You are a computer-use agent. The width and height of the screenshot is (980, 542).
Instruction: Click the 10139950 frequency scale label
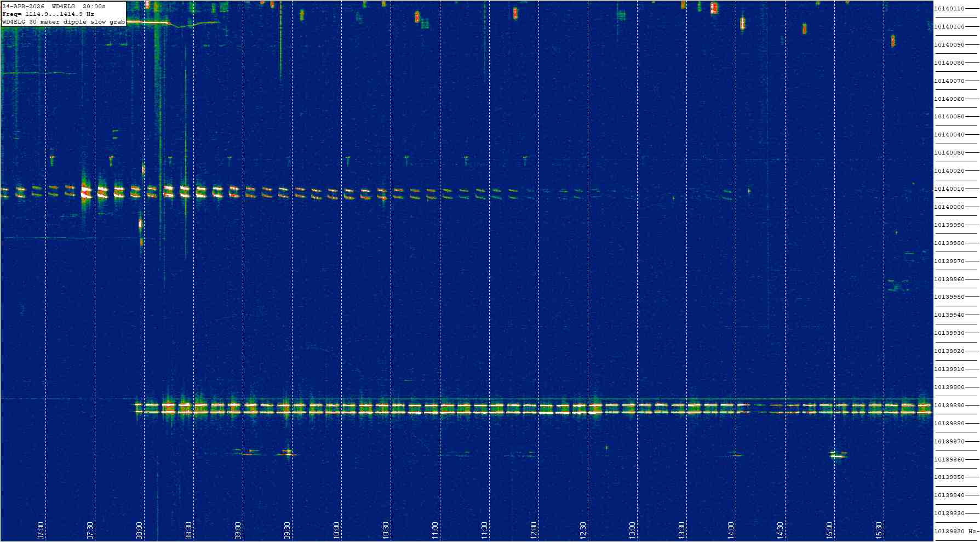[x=949, y=297]
